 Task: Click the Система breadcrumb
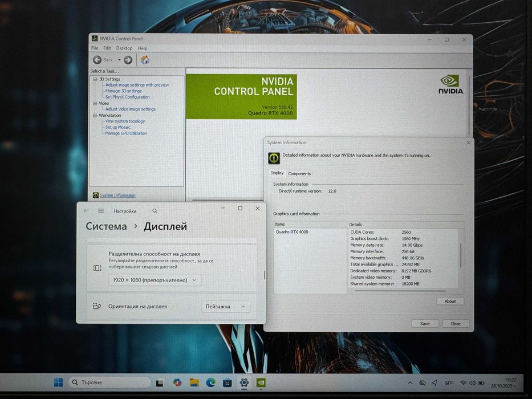tap(106, 226)
